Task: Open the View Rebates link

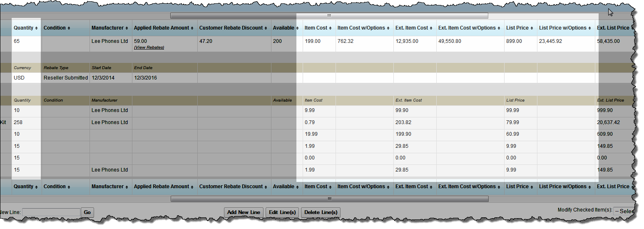Action: (149, 47)
